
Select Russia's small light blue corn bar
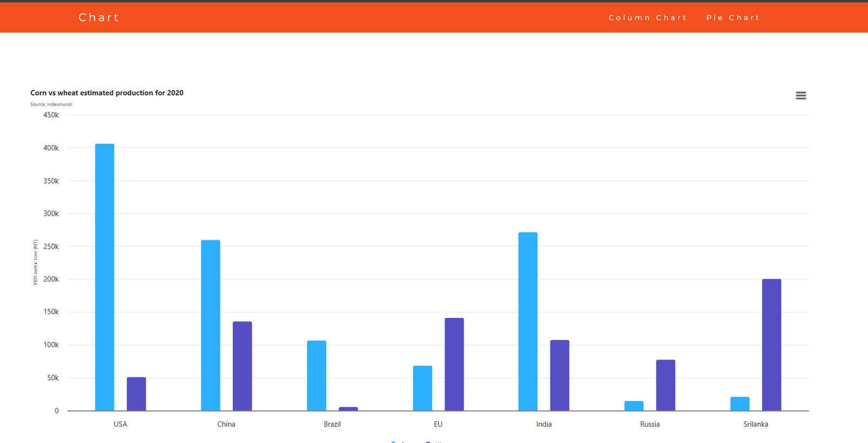pyautogui.click(x=634, y=406)
